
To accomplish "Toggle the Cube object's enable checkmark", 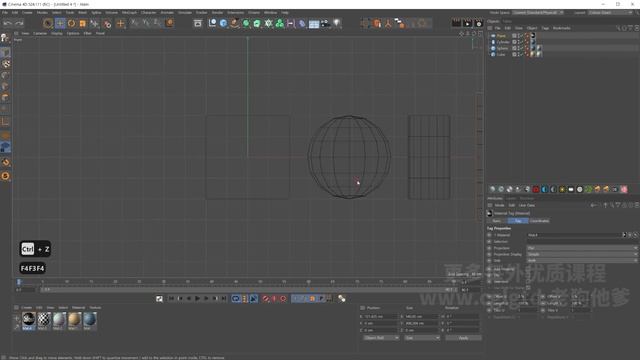I will pos(521,54).
